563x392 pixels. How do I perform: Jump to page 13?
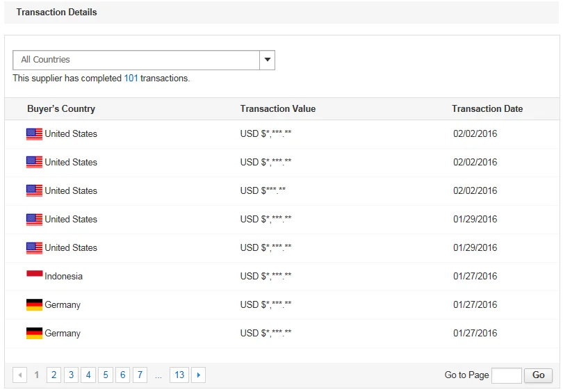pos(179,375)
